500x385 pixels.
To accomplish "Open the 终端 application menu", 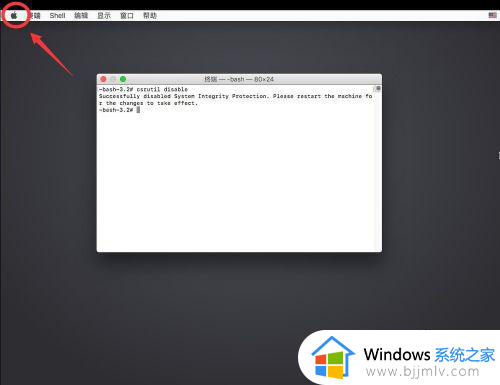I will click(34, 15).
